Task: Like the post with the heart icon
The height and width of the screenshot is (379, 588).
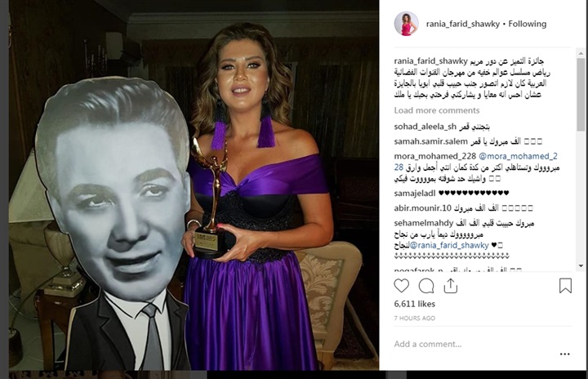Action: [401, 286]
